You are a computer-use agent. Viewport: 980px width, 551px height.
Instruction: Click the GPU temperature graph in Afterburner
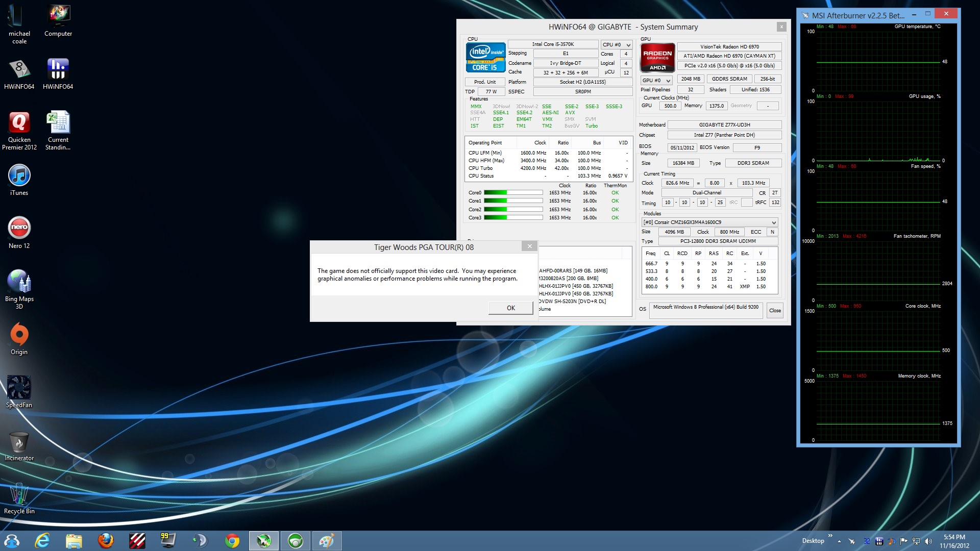(x=878, y=61)
